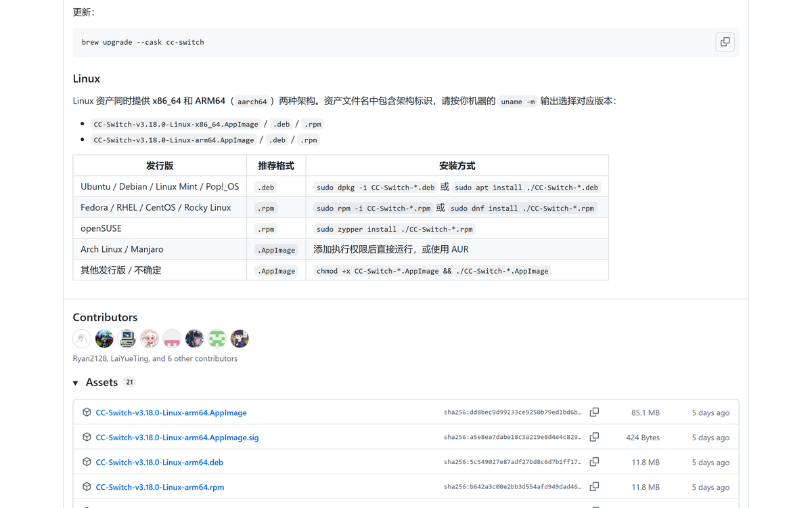This screenshot has width=812, height=508.
Task: Click 'sudo dpkg -i CC-Switch-*.deb' command
Action: (376, 187)
